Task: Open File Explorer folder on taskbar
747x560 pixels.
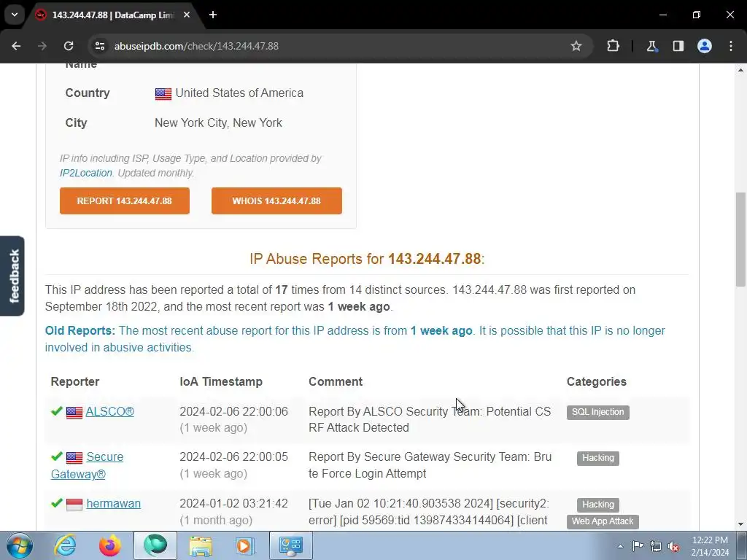Action: pyautogui.click(x=201, y=545)
